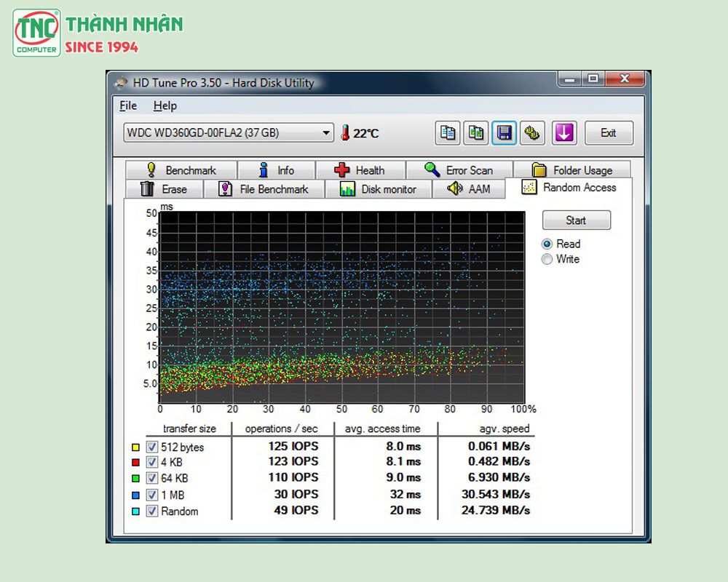
Task: Open the AAM tab
Action: [468, 189]
